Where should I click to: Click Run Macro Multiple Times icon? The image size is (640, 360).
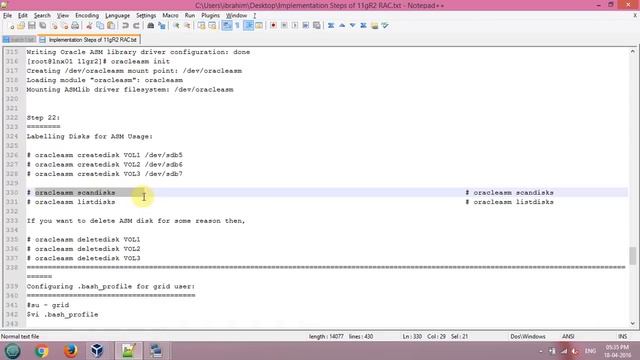pos(305,26)
